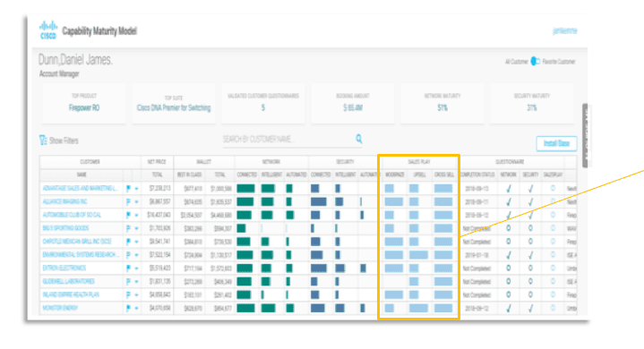Sort by Best In Class column header
The image size is (644, 349).
(x=189, y=174)
